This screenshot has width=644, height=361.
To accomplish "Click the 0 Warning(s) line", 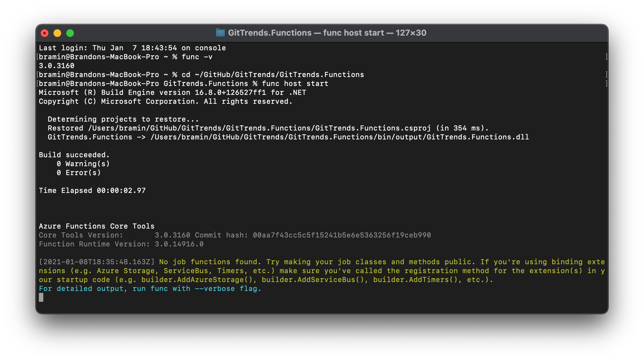I will click(83, 164).
